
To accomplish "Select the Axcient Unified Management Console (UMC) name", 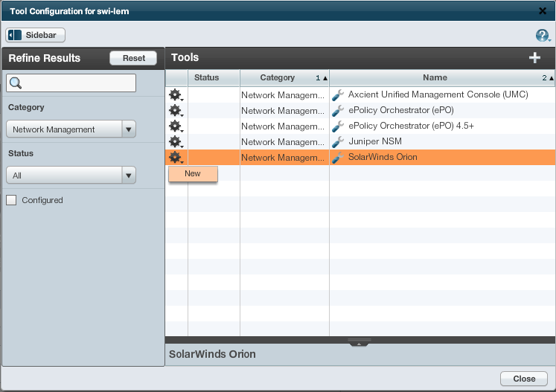I will click(x=438, y=94).
